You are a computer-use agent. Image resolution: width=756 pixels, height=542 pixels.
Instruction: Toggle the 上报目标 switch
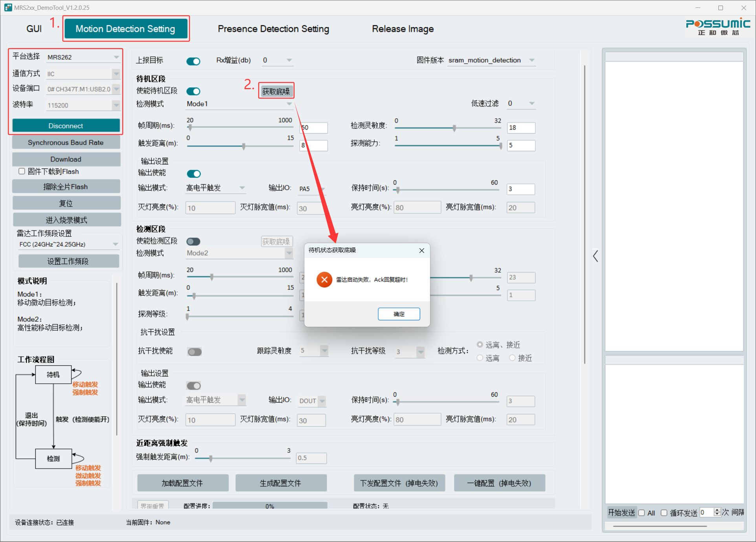(193, 61)
